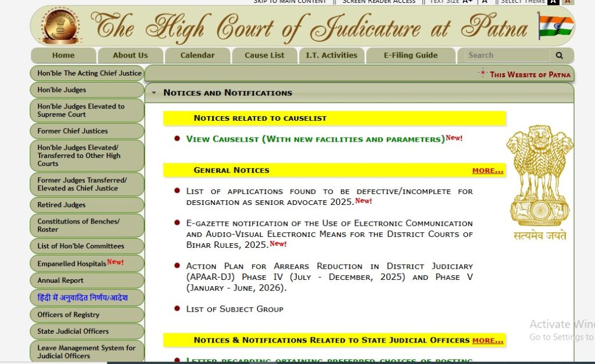
Task: Select the red theme icon in Select Theme
Action: (567, 2)
